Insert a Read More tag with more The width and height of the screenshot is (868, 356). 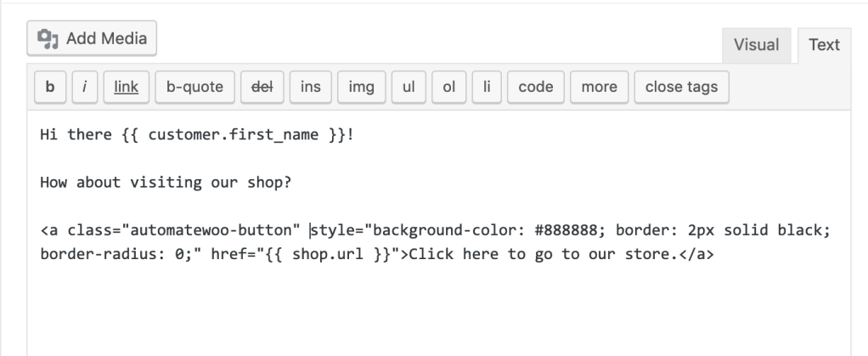click(x=600, y=87)
